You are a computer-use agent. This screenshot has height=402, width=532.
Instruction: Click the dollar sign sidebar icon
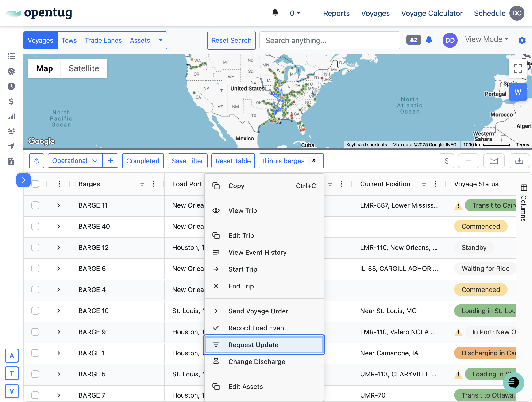click(11, 101)
